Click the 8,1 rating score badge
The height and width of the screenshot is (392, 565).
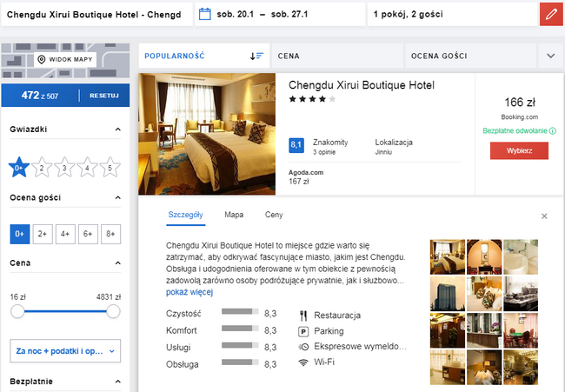click(296, 145)
